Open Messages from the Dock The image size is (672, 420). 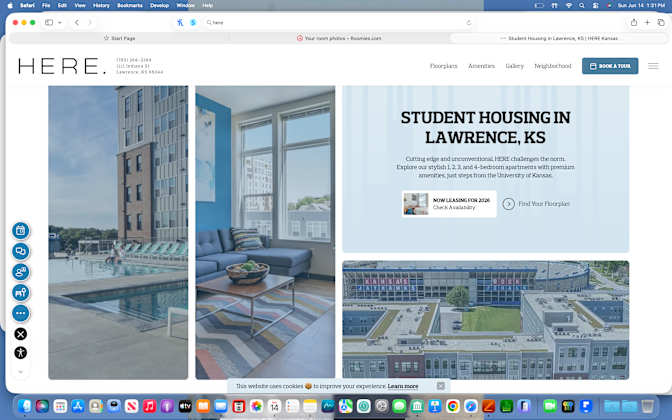point(399,406)
